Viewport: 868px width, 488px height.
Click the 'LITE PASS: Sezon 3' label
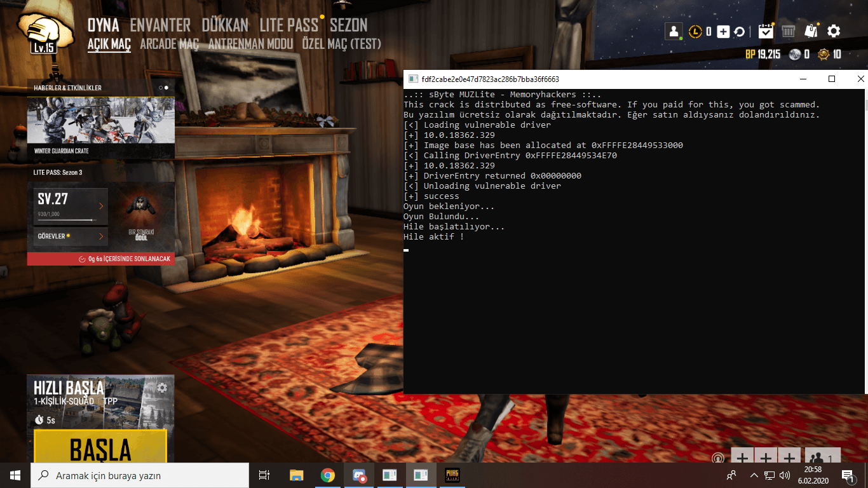click(x=58, y=173)
